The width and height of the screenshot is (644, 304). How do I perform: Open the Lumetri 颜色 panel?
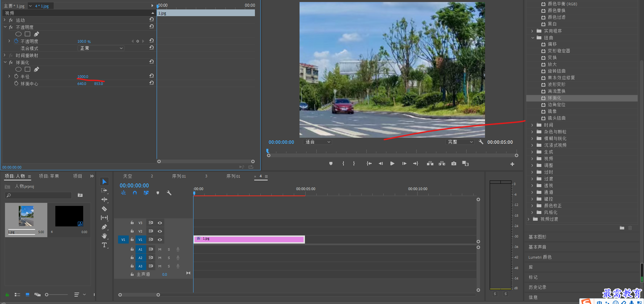(540, 257)
